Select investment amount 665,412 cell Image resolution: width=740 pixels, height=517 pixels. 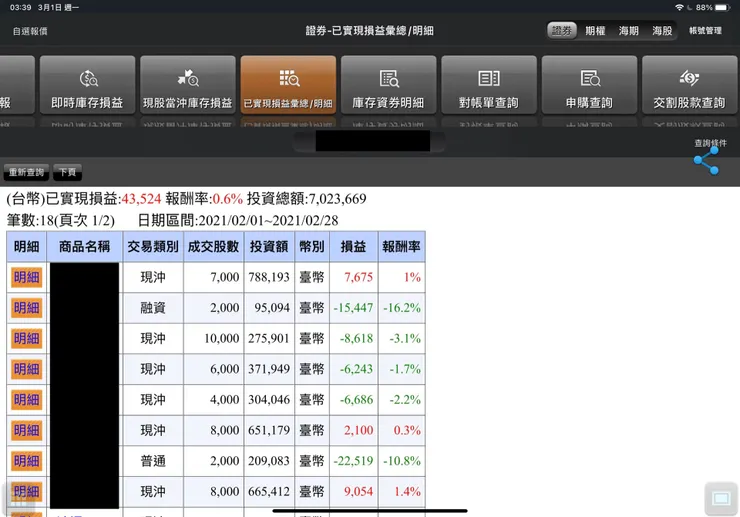(x=269, y=492)
